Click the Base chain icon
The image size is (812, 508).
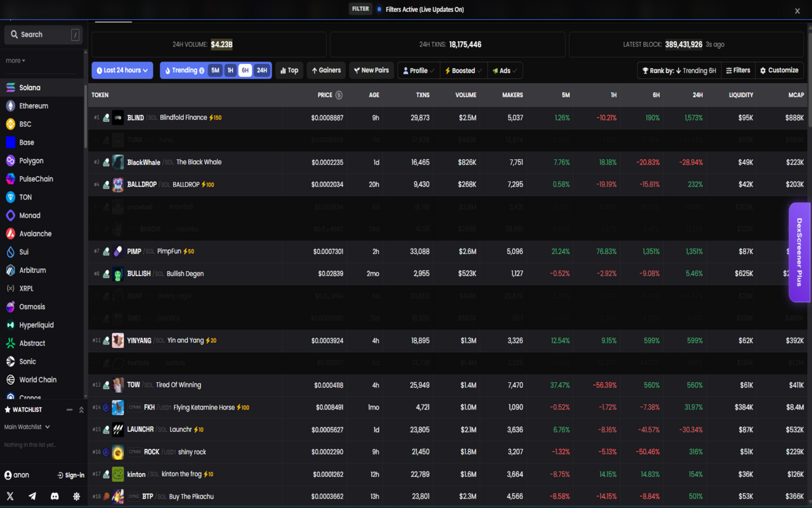coord(10,142)
